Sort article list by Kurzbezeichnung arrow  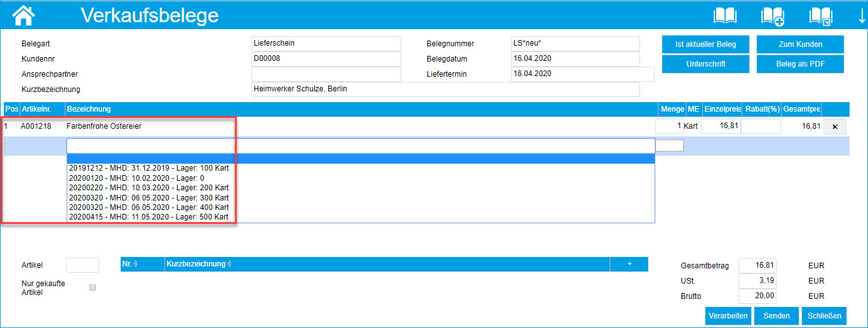pyautogui.click(x=229, y=264)
